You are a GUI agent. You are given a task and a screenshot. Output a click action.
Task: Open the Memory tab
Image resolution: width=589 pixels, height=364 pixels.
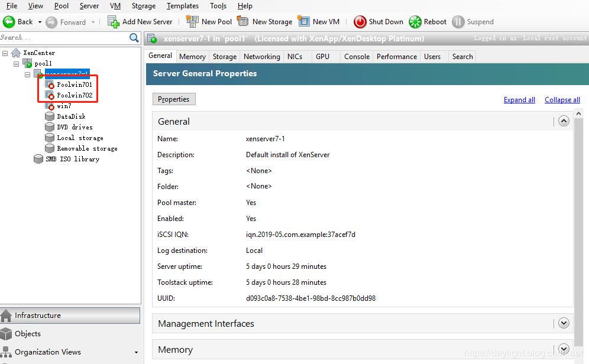click(x=192, y=56)
